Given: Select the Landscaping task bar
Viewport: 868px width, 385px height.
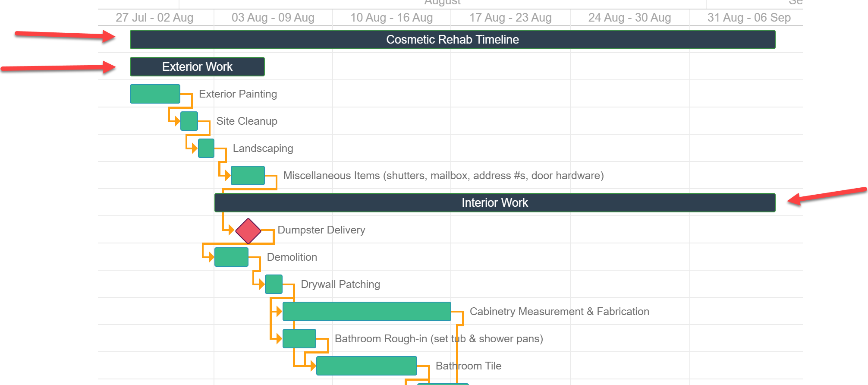Looking at the screenshot, I should pyautogui.click(x=206, y=148).
